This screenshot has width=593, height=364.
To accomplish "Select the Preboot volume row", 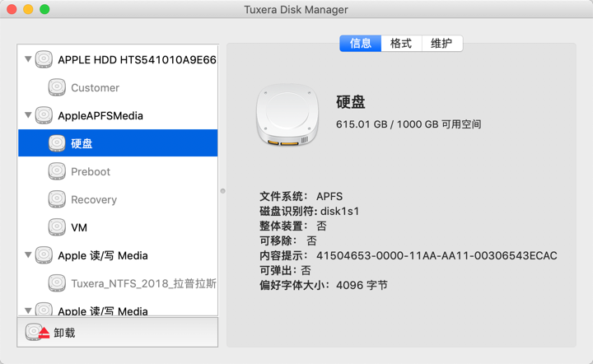I will tap(118, 171).
